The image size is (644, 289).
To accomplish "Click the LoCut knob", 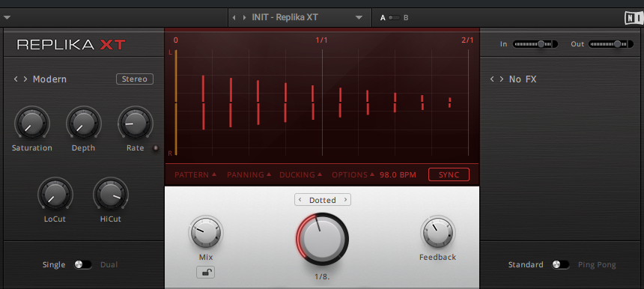I will click(x=55, y=194).
